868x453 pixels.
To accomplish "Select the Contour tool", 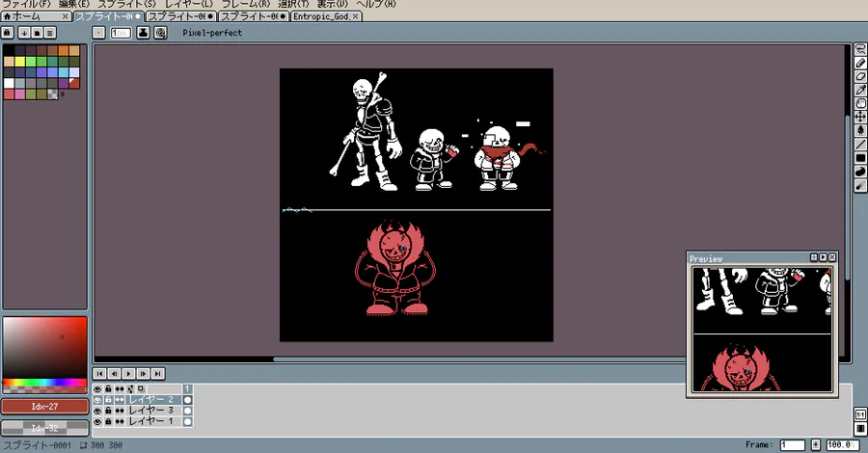I will point(860,172).
